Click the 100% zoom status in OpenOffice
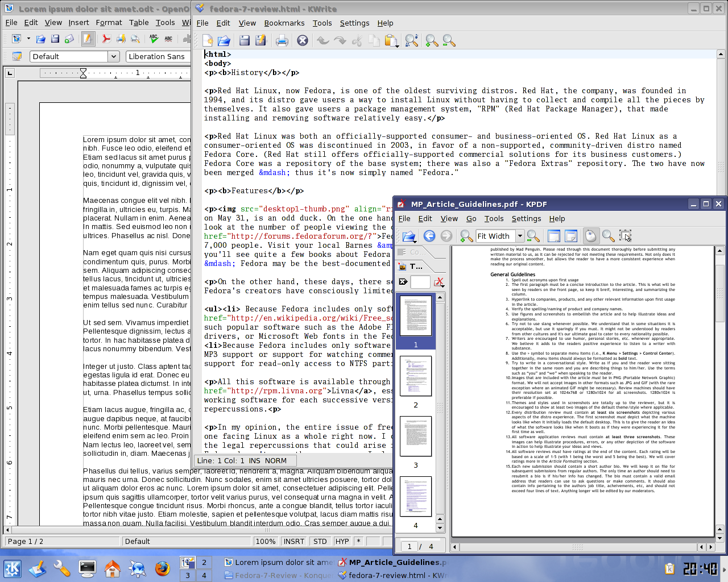The image size is (728, 582). click(265, 541)
